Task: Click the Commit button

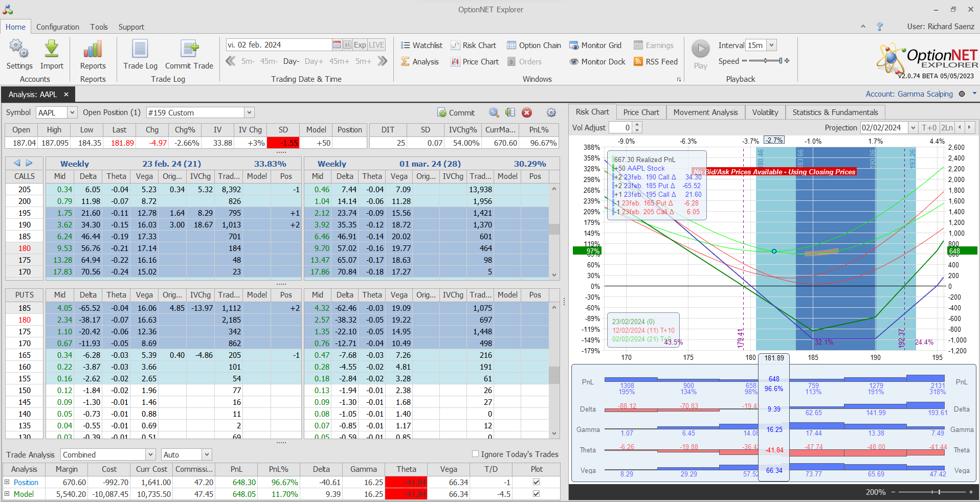Action: pyautogui.click(x=456, y=112)
